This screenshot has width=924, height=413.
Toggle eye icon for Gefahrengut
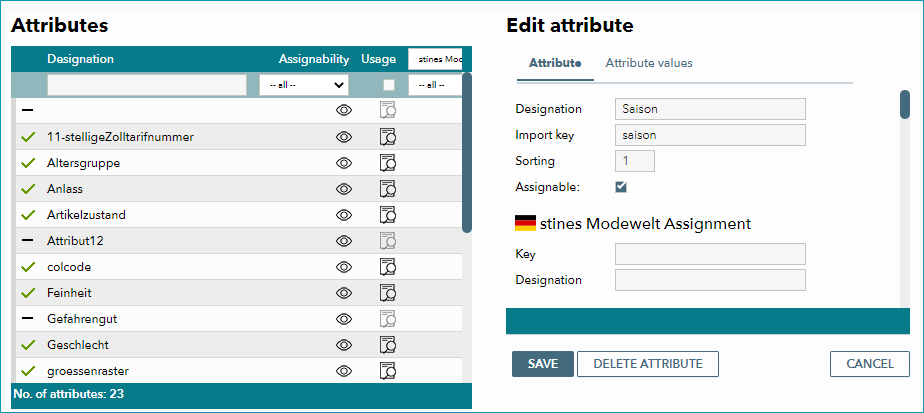[344, 318]
